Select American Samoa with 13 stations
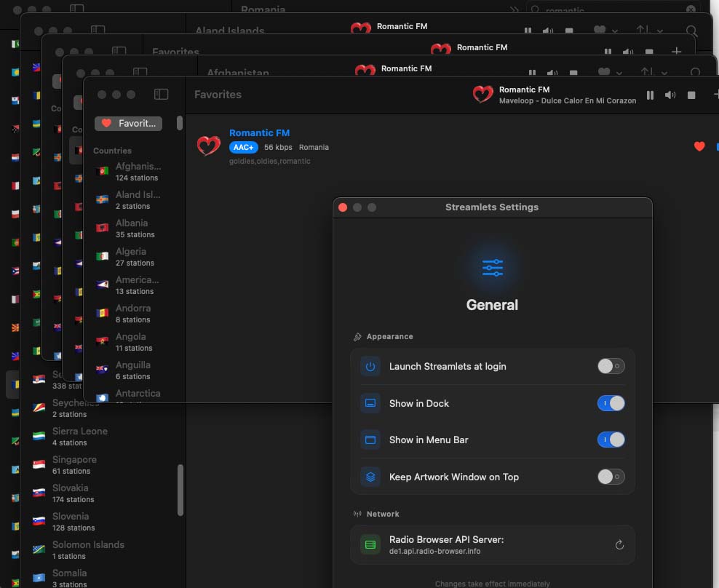 click(x=133, y=285)
